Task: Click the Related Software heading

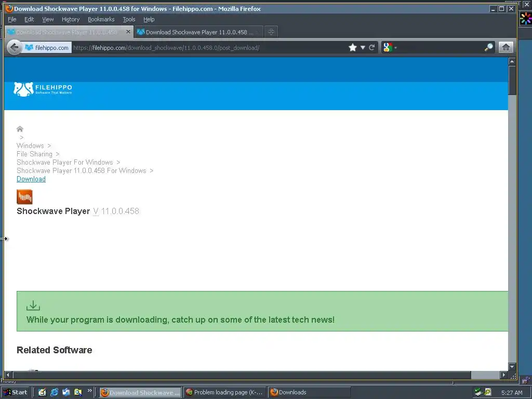Action: coord(54,350)
